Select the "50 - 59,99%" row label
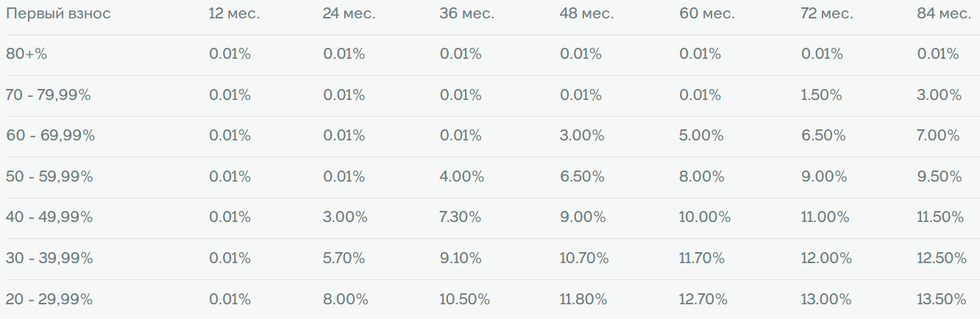This screenshot has width=980, height=319. click(49, 176)
